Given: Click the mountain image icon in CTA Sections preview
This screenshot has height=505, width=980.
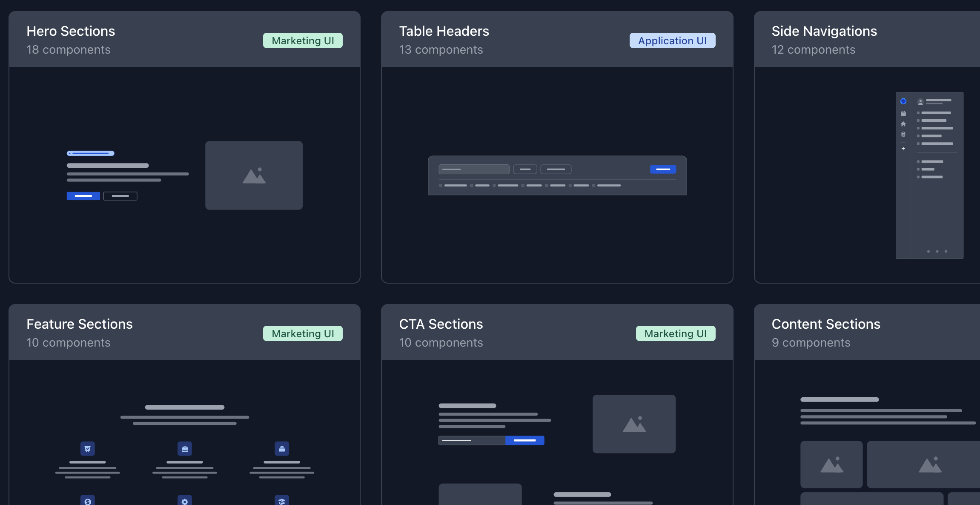Looking at the screenshot, I should (x=634, y=424).
